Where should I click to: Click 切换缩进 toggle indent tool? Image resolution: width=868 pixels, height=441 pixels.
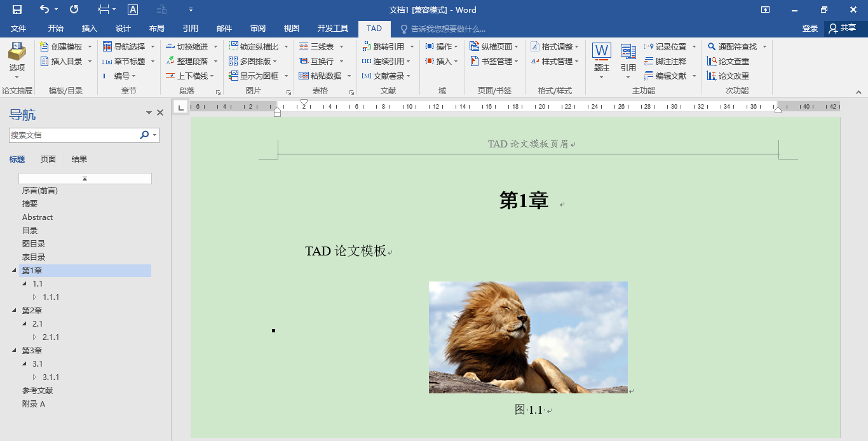click(x=187, y=47)
